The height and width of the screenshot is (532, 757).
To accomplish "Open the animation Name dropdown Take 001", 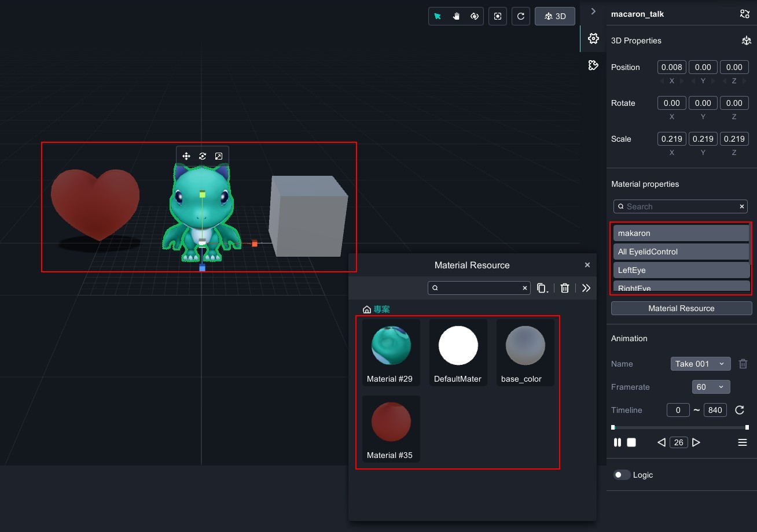I will tap(700, 364).
